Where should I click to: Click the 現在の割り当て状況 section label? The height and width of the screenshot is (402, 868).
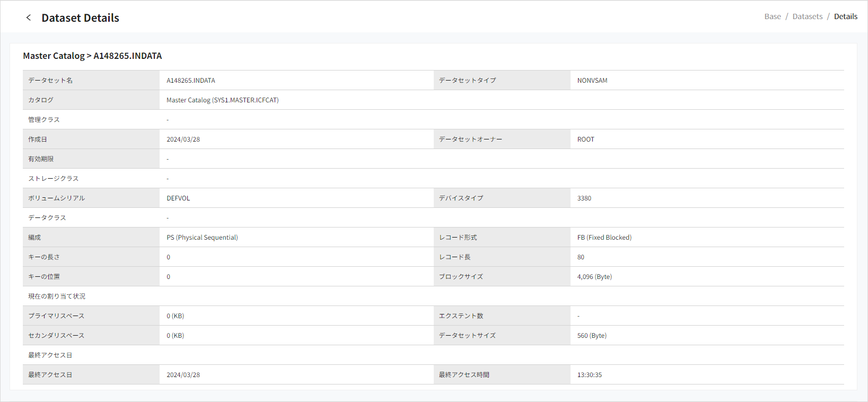pyautogui.click(x=57, y=296)
